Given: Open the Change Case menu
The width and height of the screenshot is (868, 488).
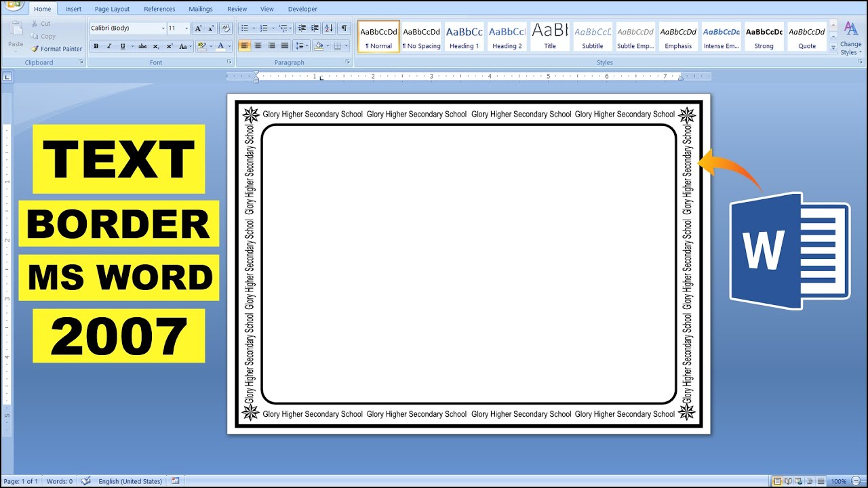Looking at the screenshot, I should tap(184, 46).
